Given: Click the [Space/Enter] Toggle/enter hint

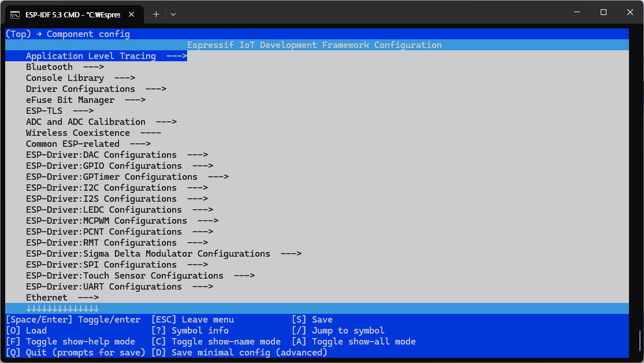Looking at the screenshot, I should (73, 320).
